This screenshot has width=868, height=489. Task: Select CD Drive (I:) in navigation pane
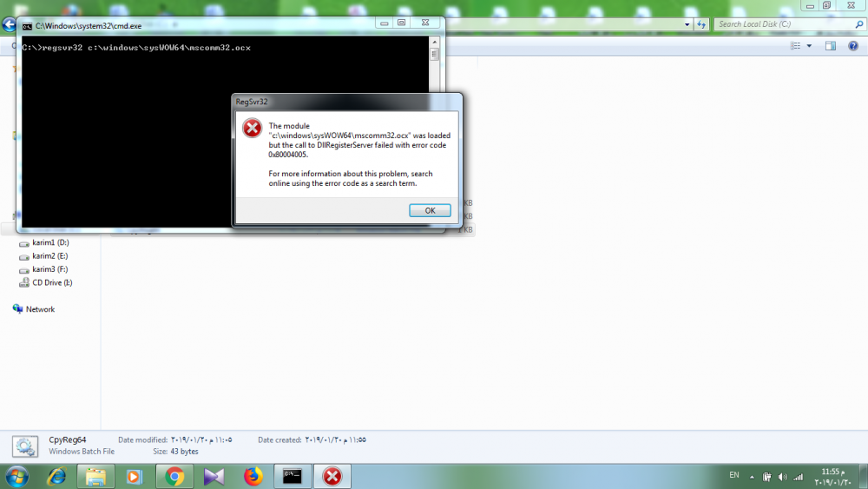tap(52, 282)
